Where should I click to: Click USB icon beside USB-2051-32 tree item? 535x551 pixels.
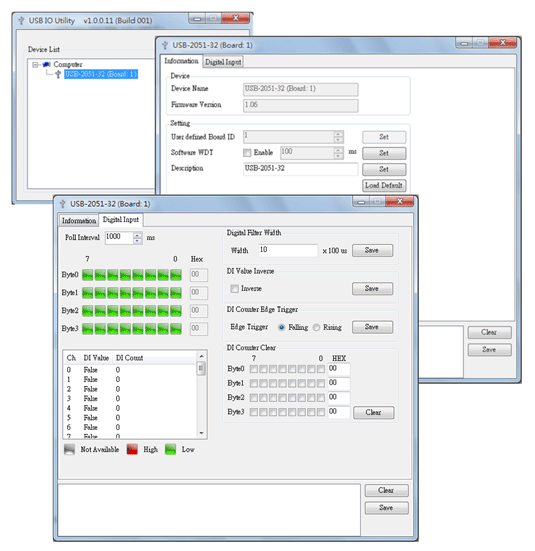tap(58, 74)
